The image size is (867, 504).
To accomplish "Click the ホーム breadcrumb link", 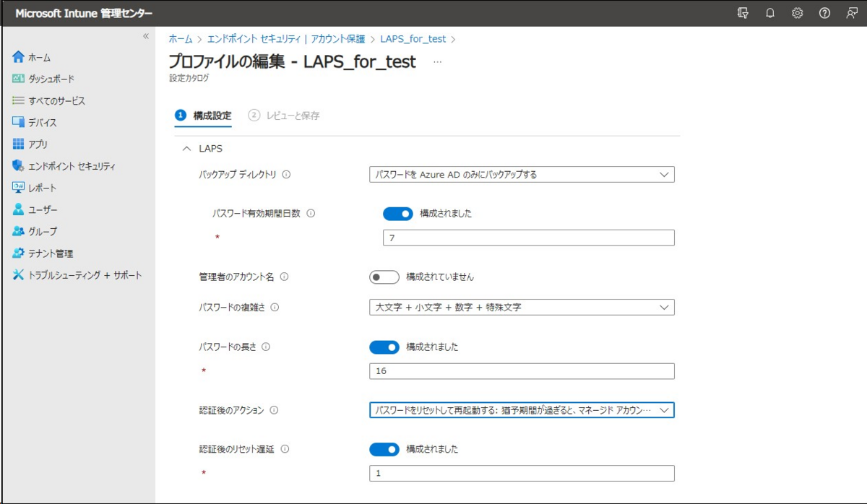I will click(x=181, y=39).
